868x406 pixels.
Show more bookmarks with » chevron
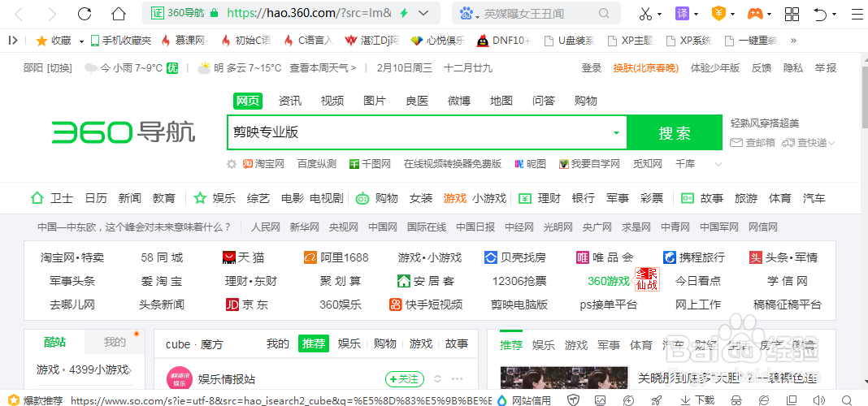793,41
